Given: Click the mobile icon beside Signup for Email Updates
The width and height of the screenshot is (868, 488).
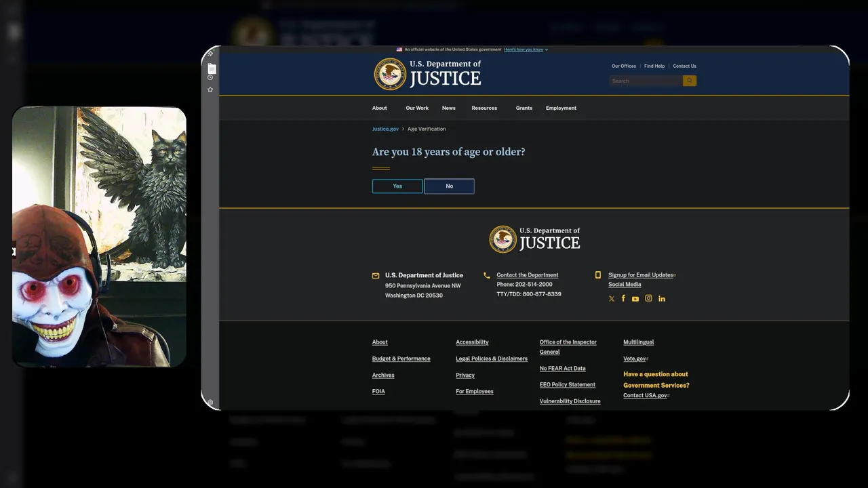Looking at the screenshot, I should coord(598,275).
